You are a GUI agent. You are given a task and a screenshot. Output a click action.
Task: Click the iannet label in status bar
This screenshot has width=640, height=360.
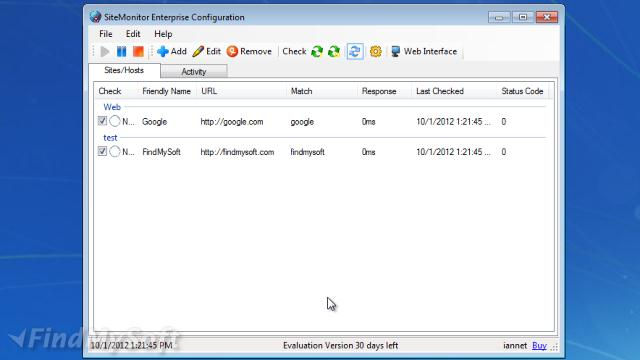(x=515, y=346)
